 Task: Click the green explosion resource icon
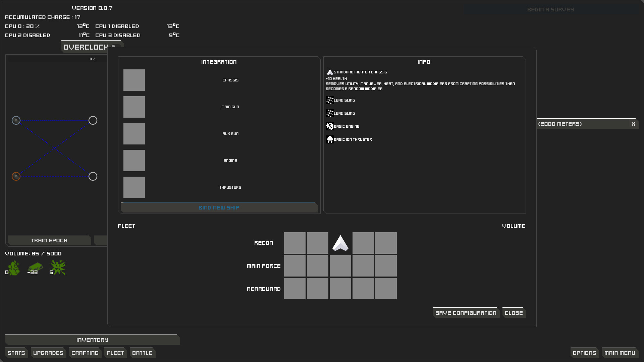point(58,268)
